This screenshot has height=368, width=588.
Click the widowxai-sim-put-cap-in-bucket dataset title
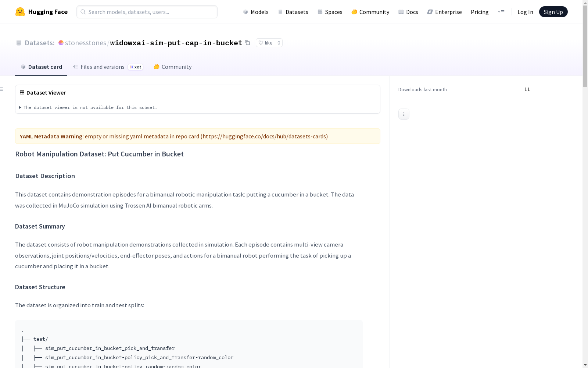176,43
